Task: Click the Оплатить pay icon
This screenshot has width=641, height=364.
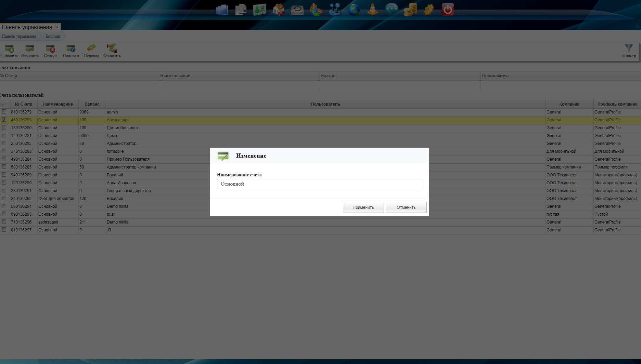Action: click(112, 48)
